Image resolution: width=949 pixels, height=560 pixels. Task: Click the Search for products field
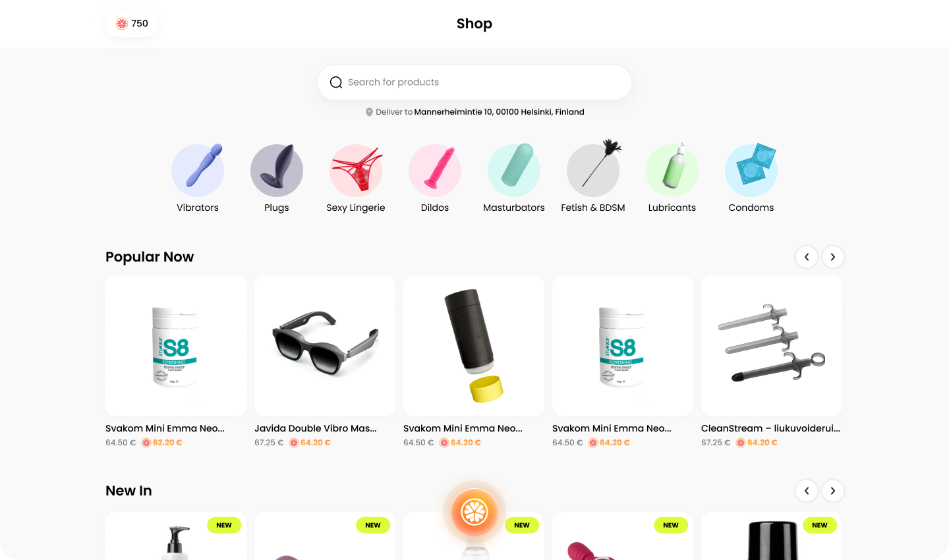(x=474, y=82)
